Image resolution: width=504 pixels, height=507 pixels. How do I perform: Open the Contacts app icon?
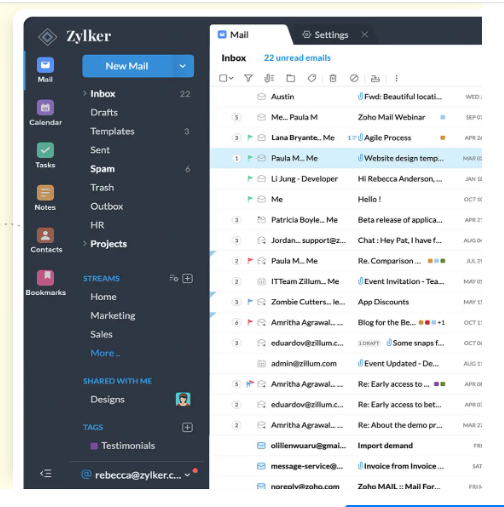coord(45,235)
